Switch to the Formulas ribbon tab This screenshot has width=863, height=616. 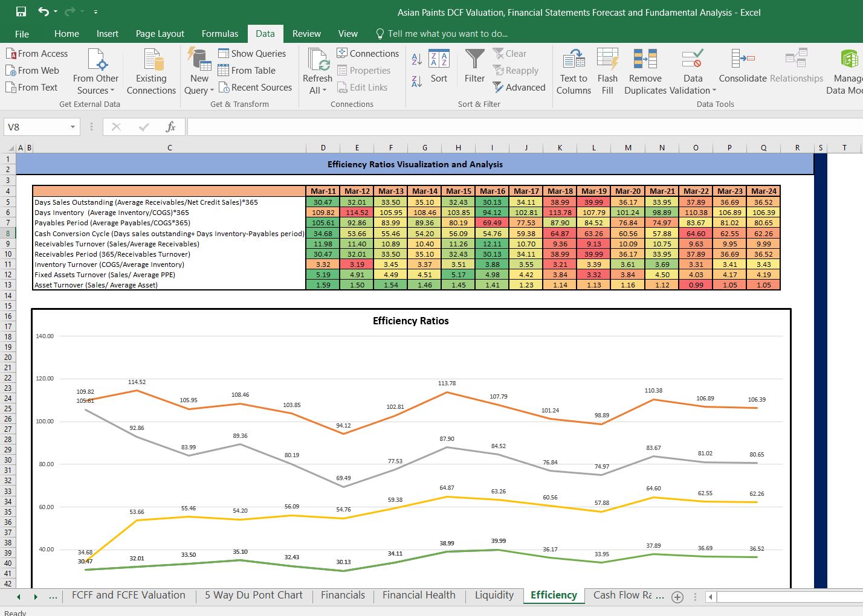[x=220, y=34]
